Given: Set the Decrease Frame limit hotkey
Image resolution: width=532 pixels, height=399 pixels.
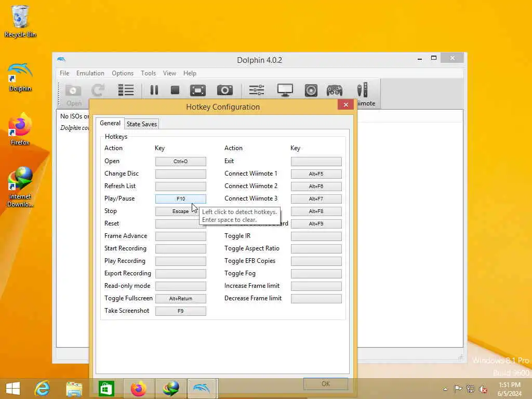Looking at the screenshot, I should [316, 299].
